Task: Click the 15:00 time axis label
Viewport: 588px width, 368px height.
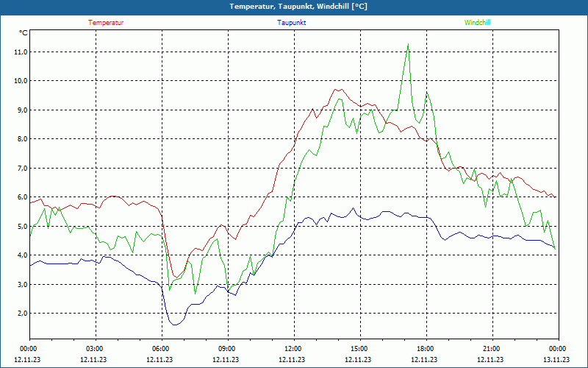Action: point(359,349)
